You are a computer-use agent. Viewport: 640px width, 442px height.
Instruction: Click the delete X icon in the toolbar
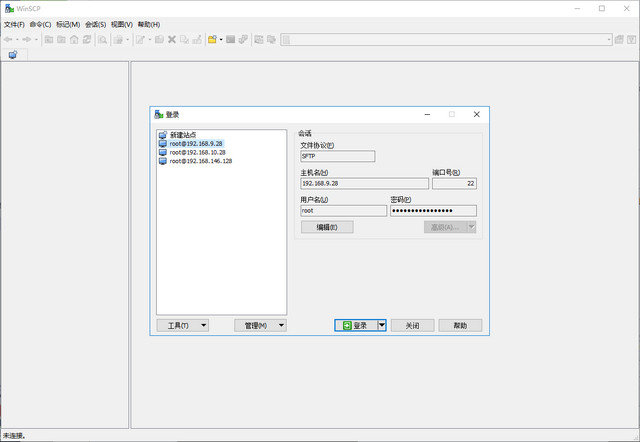172,39
